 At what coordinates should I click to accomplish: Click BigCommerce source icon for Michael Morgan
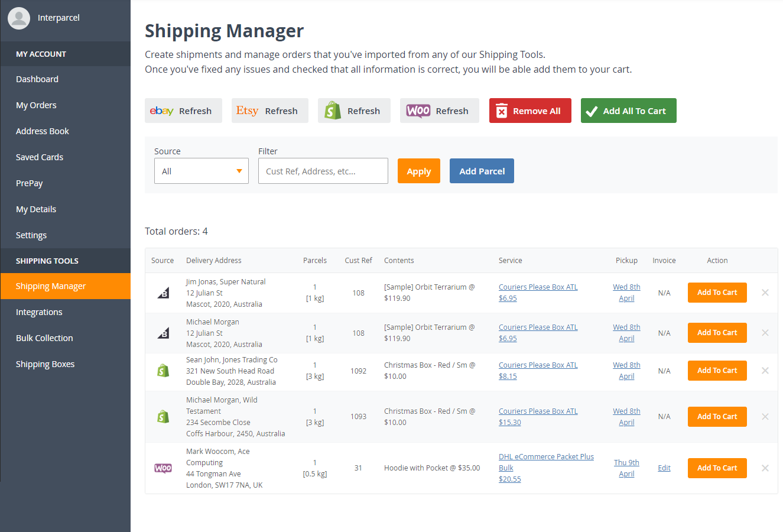163,333
